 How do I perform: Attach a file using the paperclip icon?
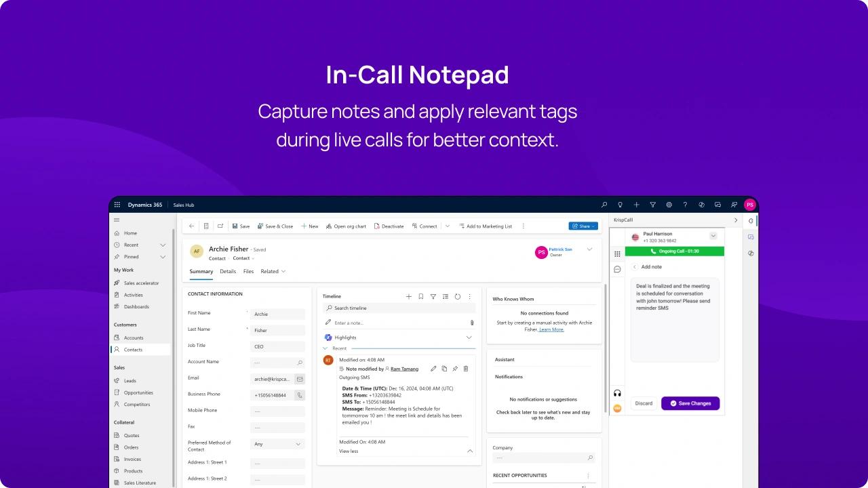coord(472,323)
